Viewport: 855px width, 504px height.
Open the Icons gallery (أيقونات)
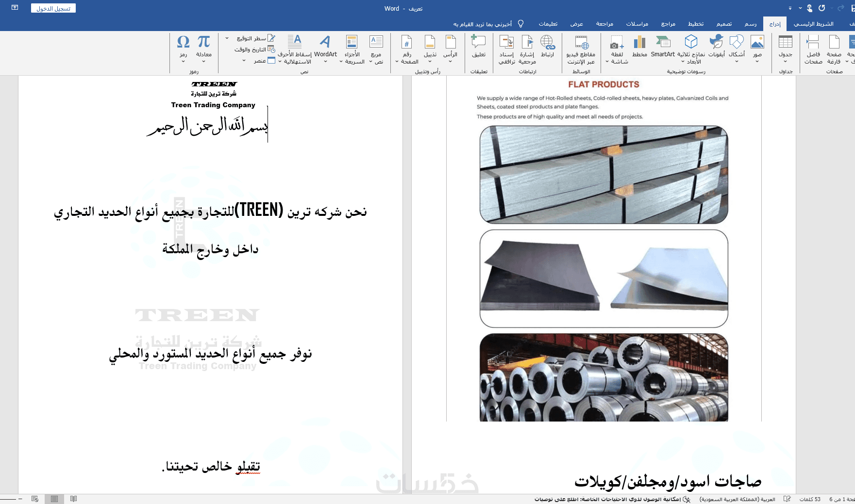(716, 47)
